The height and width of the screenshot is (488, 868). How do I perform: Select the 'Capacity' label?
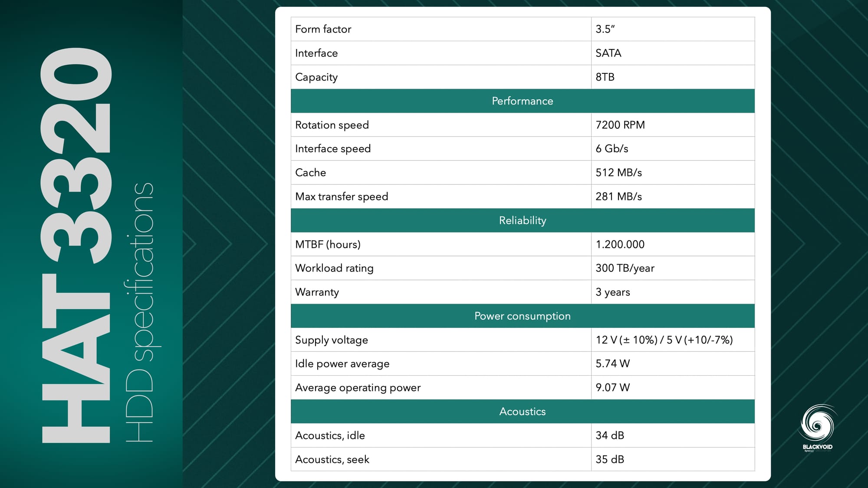[x=316, y=77]
